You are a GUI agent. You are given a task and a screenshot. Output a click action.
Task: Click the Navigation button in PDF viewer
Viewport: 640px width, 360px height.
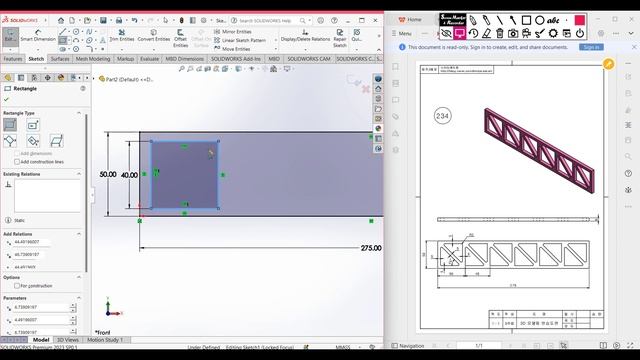pos(408,346)
